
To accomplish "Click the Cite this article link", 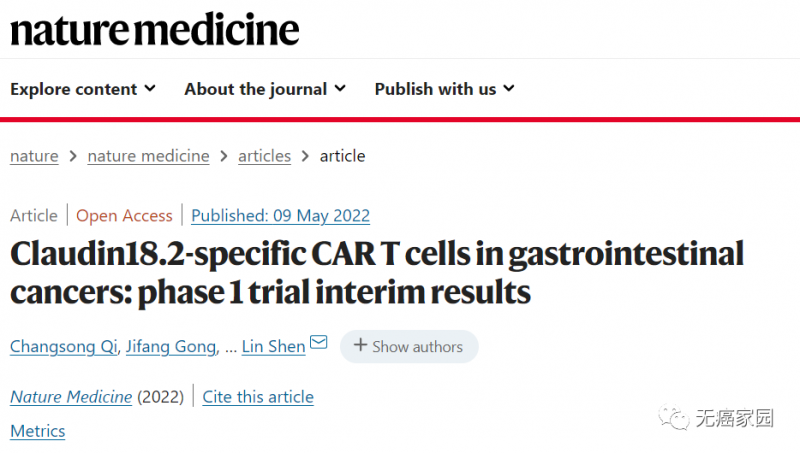I will [x=258, y=397].
